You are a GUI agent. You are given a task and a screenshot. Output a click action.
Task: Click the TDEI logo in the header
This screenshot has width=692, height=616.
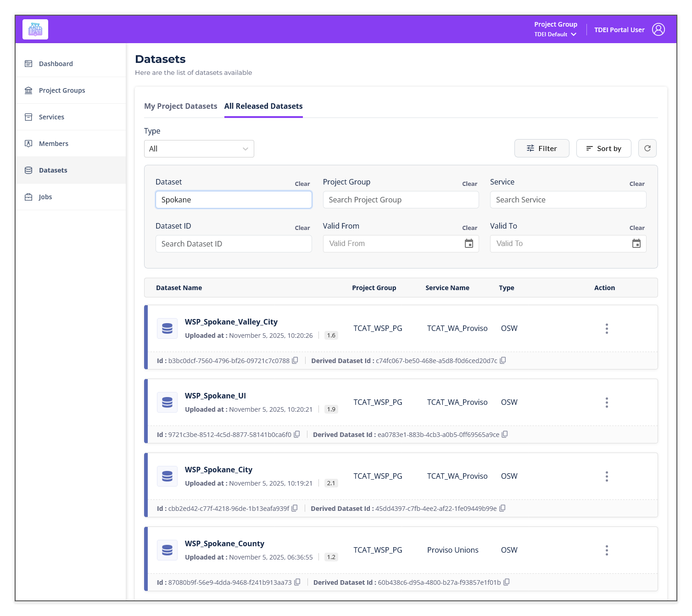pos(35,29)
